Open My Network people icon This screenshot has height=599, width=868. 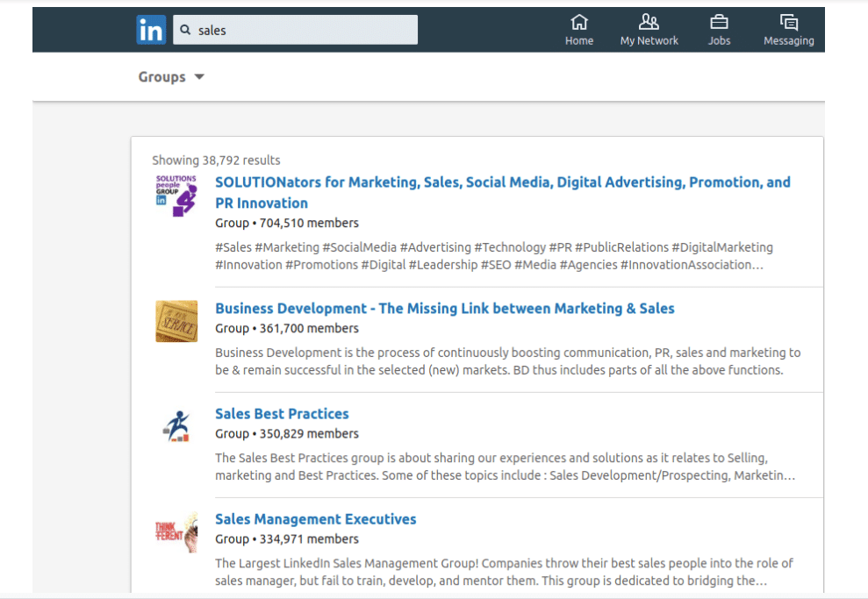[x=649, y=22]
